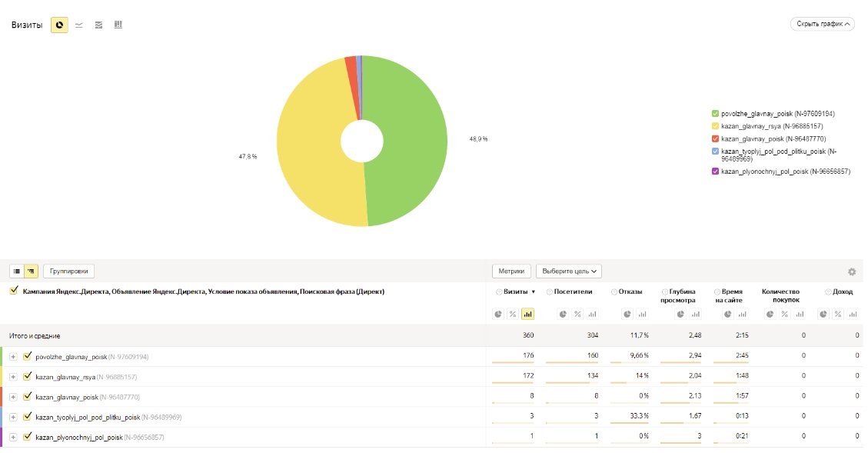Click green povolzhe_glavnay_poisk legend swatch
The height and width of the screenshot is (453, 868).
point(715,114)
